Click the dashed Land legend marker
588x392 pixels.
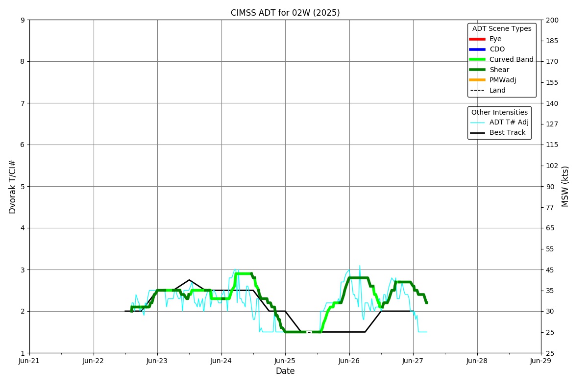pyautogui.click(x=477, y=91)
